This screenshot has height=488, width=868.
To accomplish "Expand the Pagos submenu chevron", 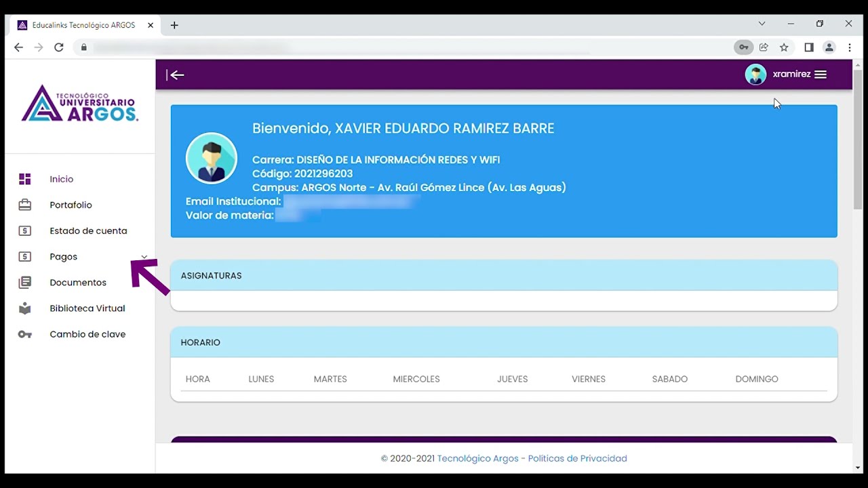I will pyautogui.click(x=144, y=256).
